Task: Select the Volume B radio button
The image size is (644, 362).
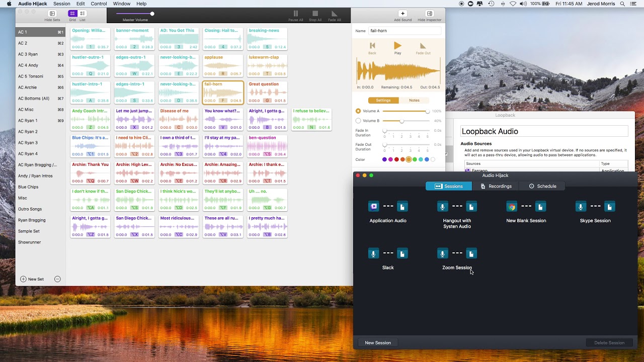Action: pos(358,121)
